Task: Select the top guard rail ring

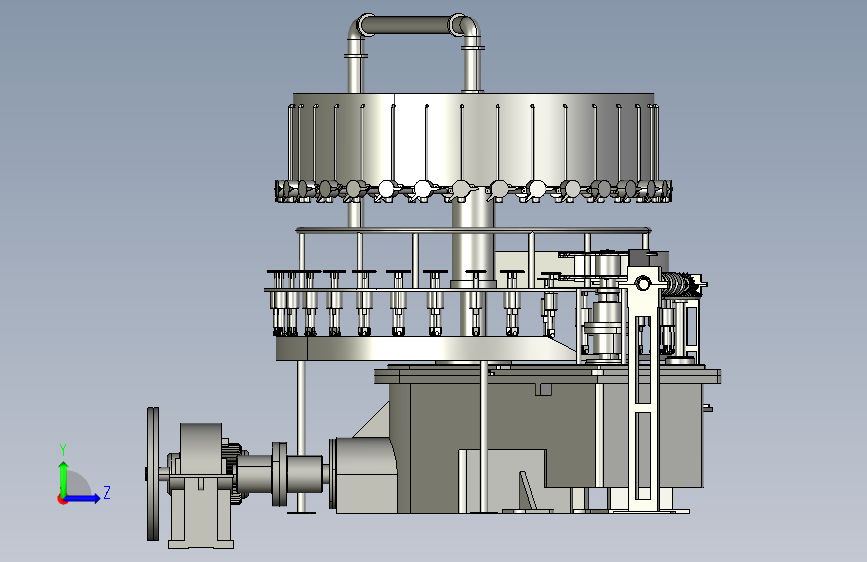Action: 473,230
